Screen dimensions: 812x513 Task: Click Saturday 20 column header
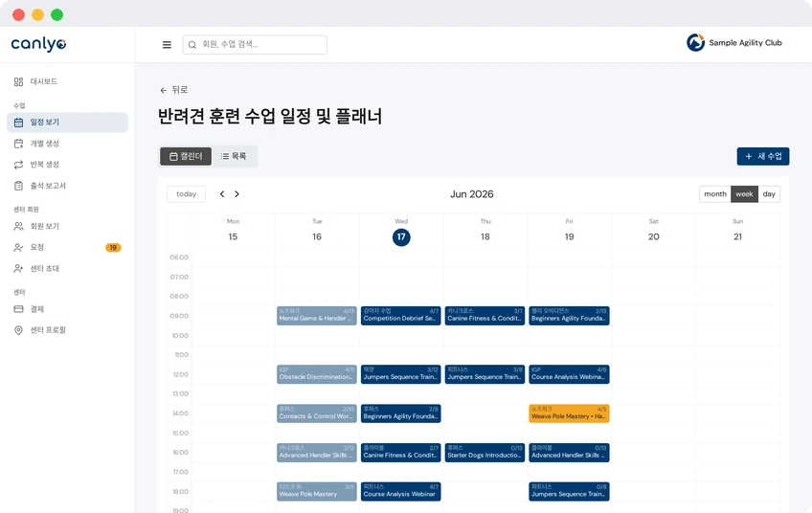pyautogui.click(x=654, y=231)
